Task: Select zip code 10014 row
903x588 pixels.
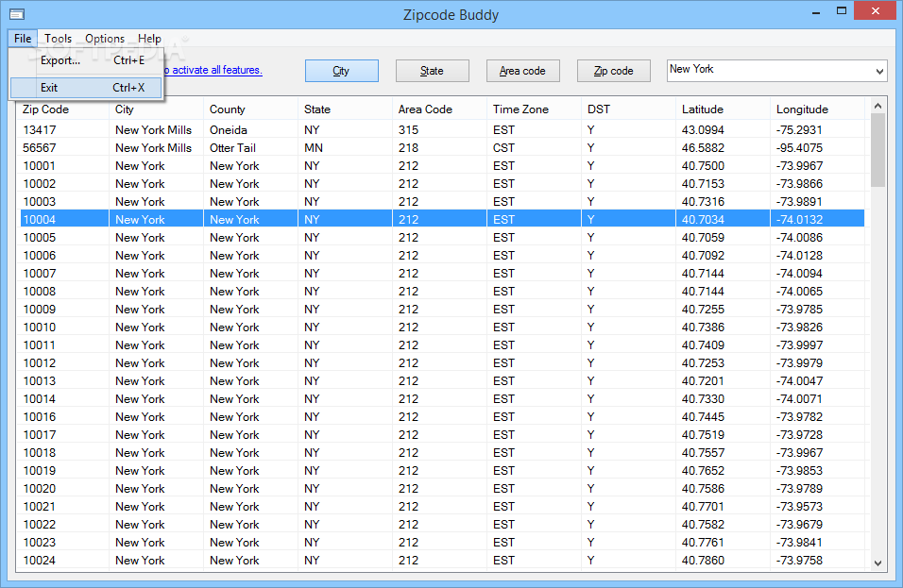Action: tap(442, 398)
